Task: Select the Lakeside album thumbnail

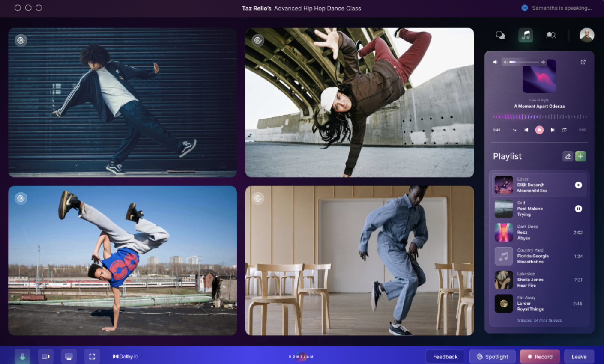Action: pos(504,280)
